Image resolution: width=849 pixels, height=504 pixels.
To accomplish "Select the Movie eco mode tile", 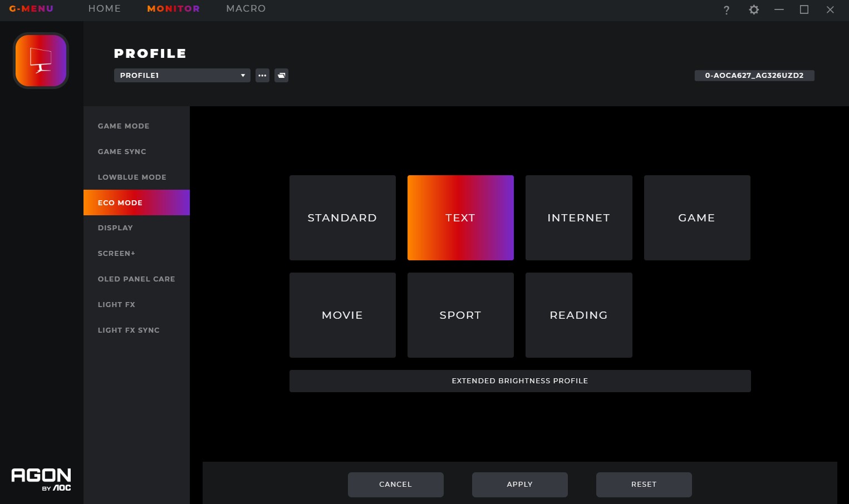I will [342, 315].
